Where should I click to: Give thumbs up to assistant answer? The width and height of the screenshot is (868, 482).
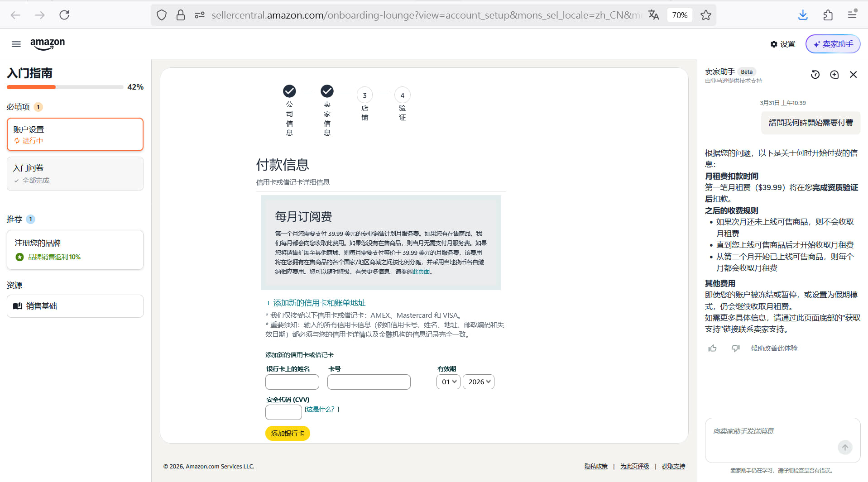(712, 348)
